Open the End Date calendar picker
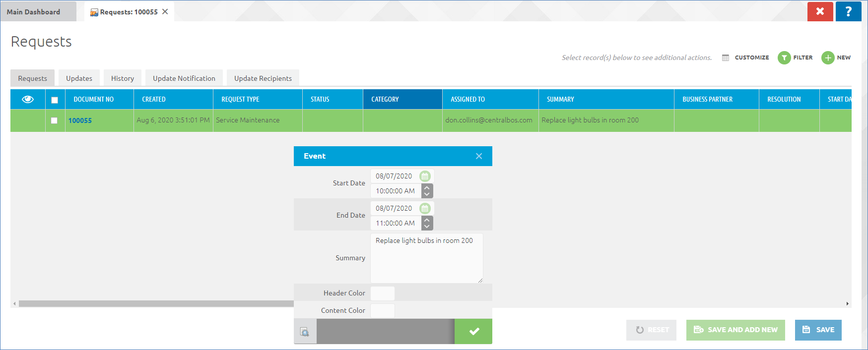868x350 pixels. pos(425,208)
